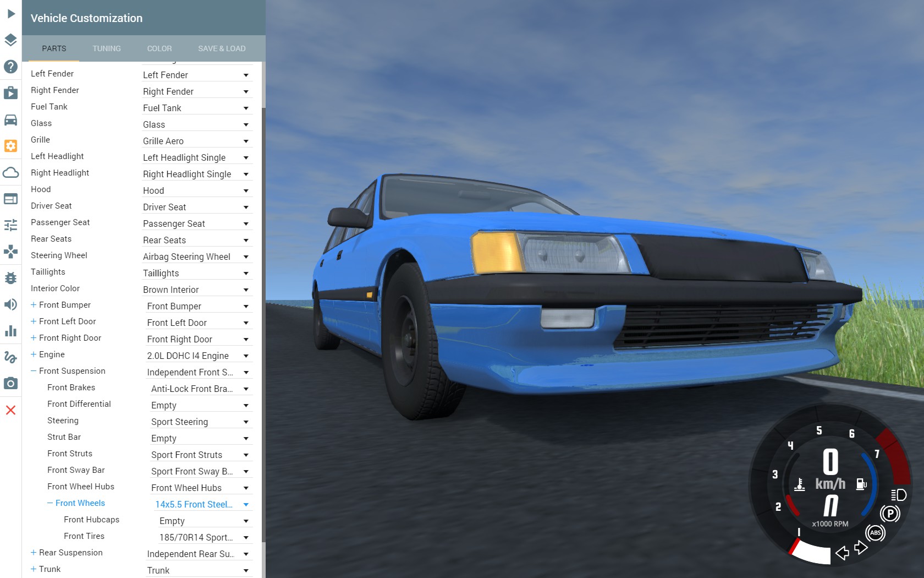Select the 'Fuel Tank' row label
The image size is (924, 578).
pyautogui.click(x=49, y=106)
